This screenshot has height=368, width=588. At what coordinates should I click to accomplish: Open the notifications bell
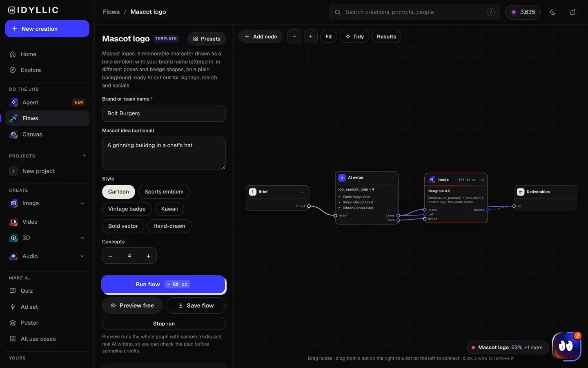click(572, 12)
